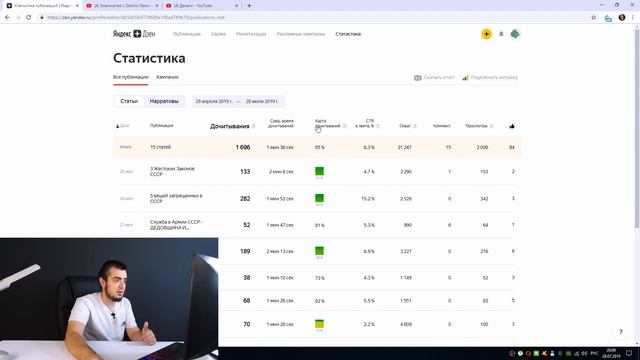640x360 pixels.
Task: Open the green profile avatar menu
Action: [x=515, y=34]
